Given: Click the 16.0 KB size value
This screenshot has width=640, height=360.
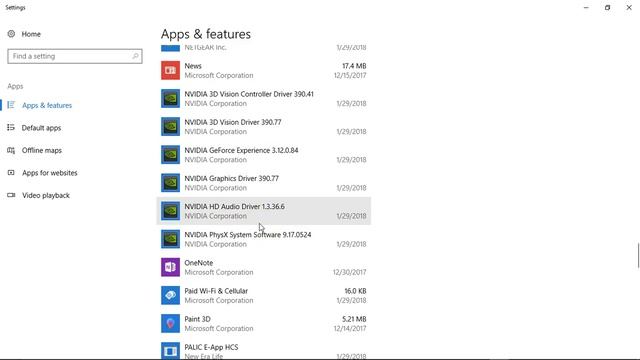Looking at the screenshot, I should click(x=355, y=291).
